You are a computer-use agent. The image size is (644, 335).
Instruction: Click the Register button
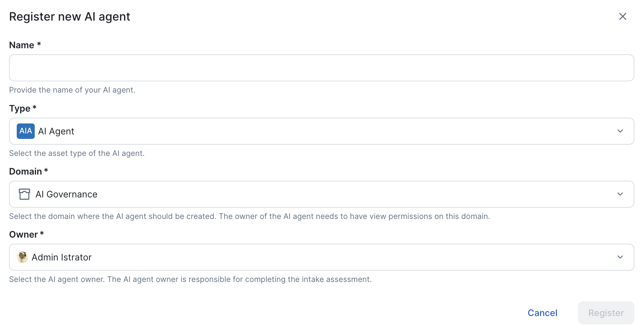click(x=606, y=313)
